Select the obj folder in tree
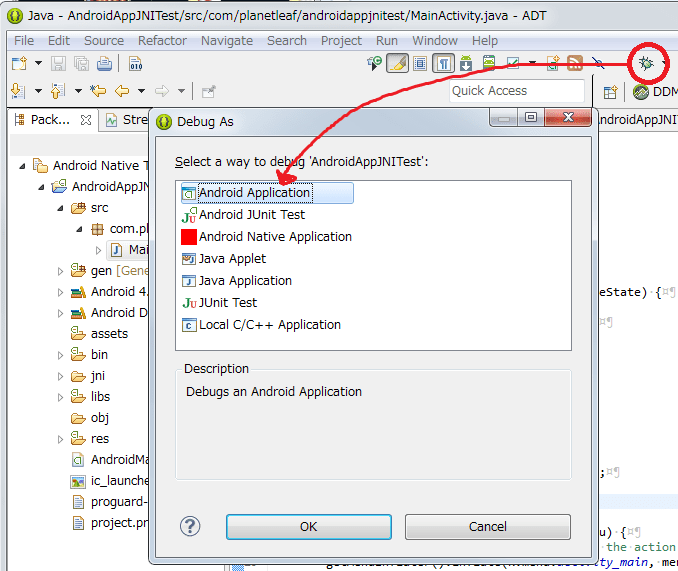 point(90,418)
